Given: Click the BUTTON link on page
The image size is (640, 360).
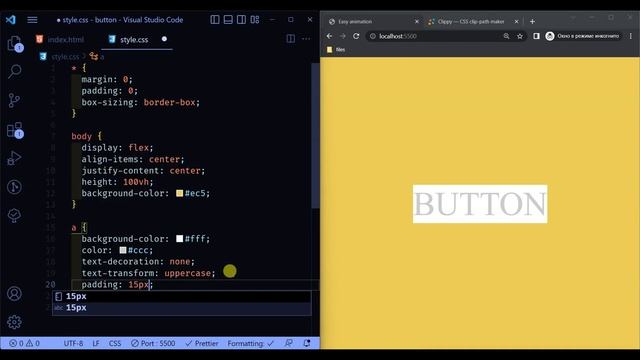Looking at the screenshot, I should click(x=480, y=204).
